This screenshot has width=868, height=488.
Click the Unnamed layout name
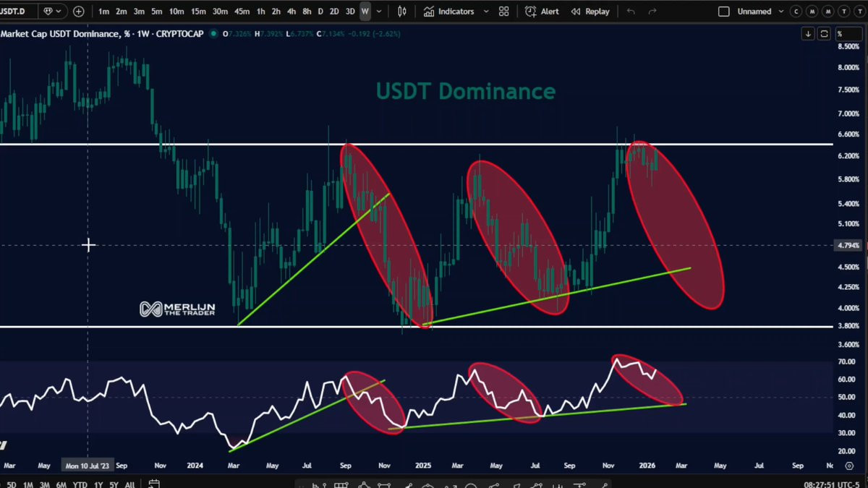(754, 12)
